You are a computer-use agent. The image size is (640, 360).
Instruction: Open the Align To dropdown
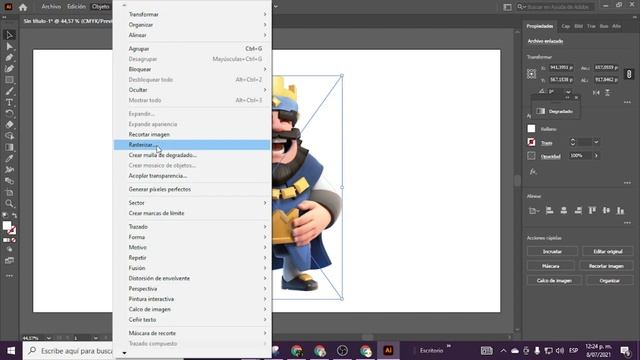533,211
